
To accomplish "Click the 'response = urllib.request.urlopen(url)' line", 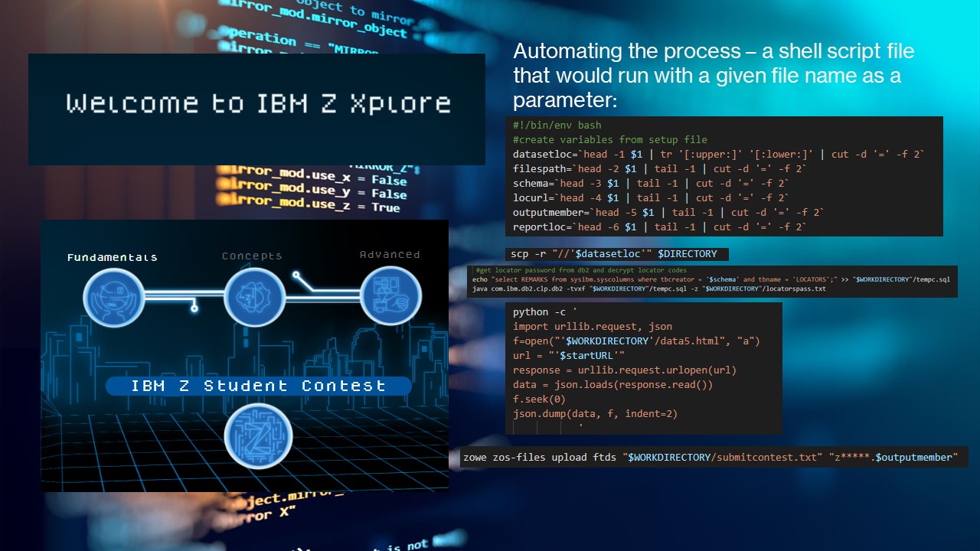I will click(625, 370).
